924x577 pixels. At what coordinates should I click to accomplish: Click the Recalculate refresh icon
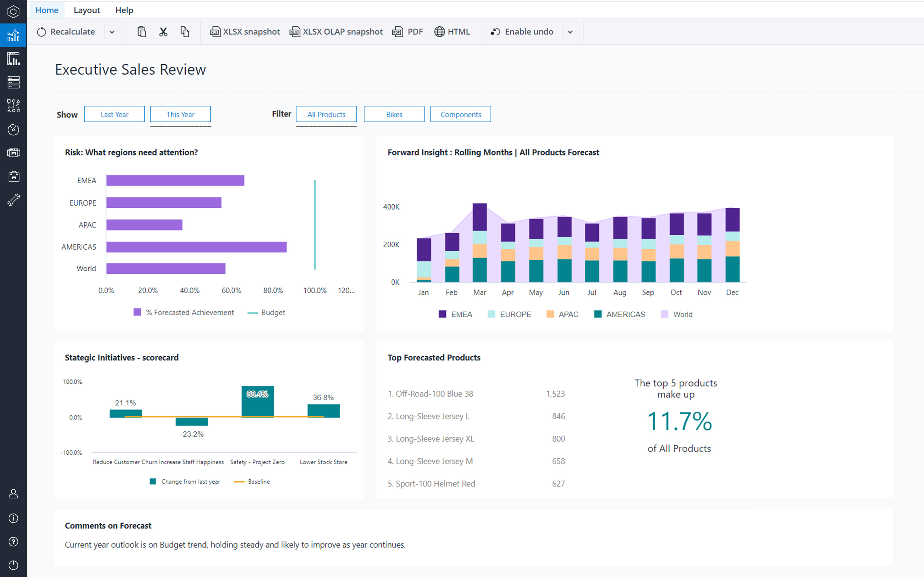[x=41, y=32]
